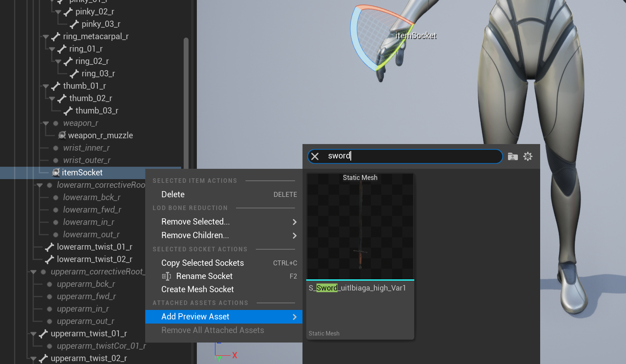The image size is (626, 364).
Task: Collapse the thumb_02_r bone node
Action: 52,99
